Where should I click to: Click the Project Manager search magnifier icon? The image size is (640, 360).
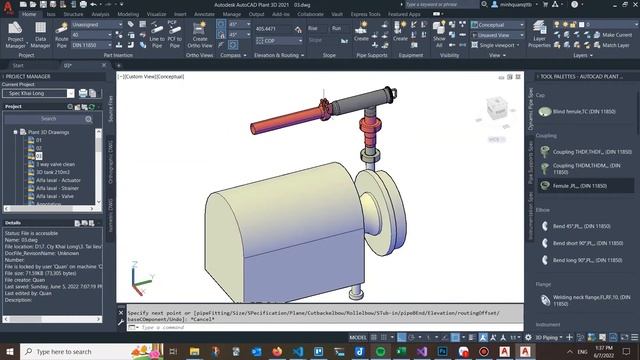coord(89,119)
